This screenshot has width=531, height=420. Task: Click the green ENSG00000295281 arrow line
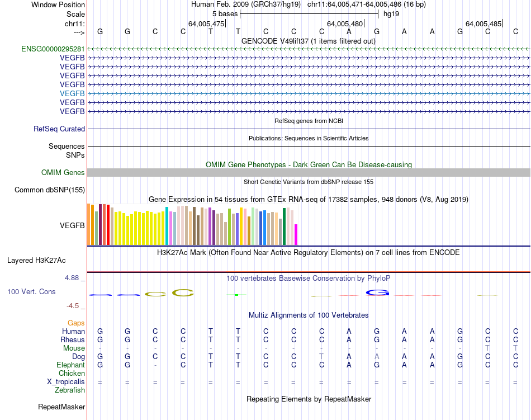tap(309, 49)
